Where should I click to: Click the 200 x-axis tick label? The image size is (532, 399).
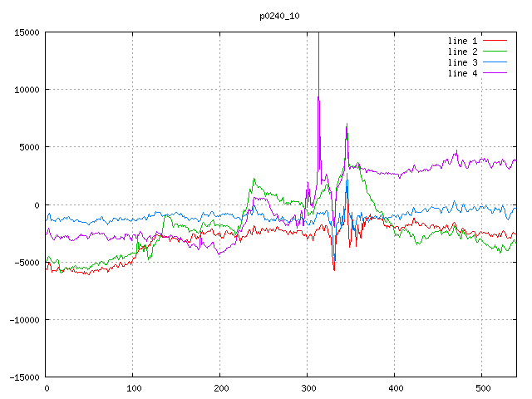tap(220, 388)
